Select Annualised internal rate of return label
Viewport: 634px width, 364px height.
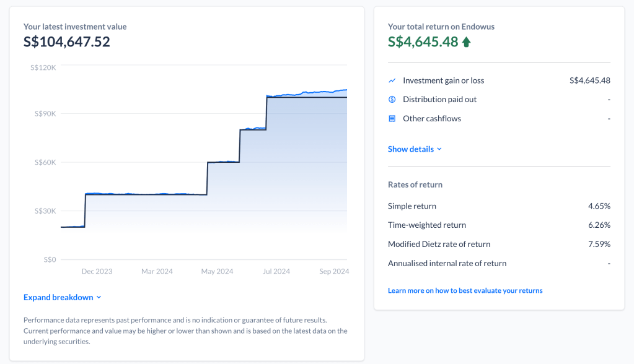pos(447,264)
